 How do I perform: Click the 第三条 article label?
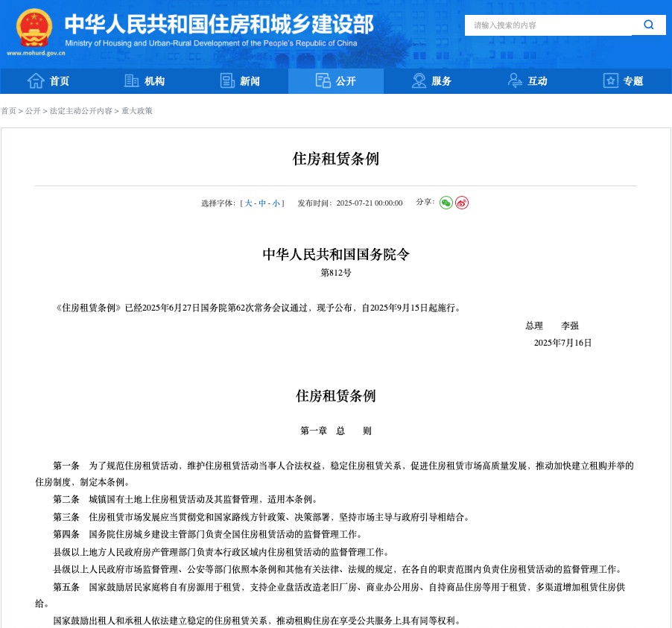(66, 517)
